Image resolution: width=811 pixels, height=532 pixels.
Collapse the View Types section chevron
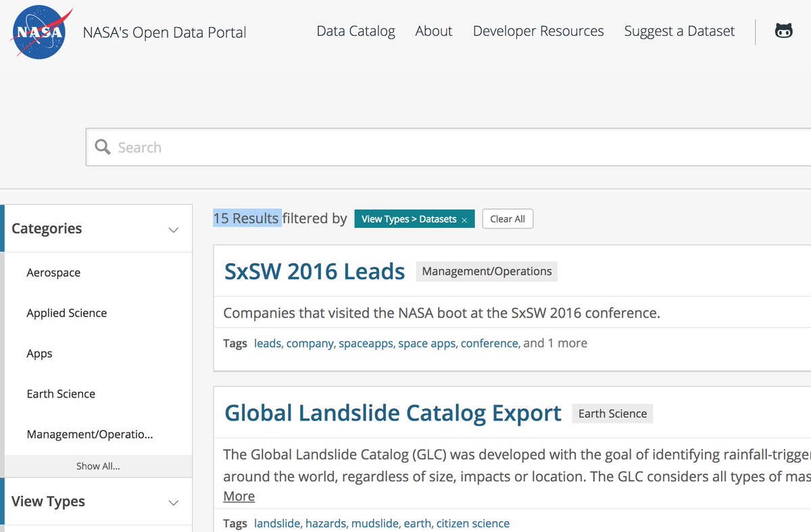[x=174, y=502]
